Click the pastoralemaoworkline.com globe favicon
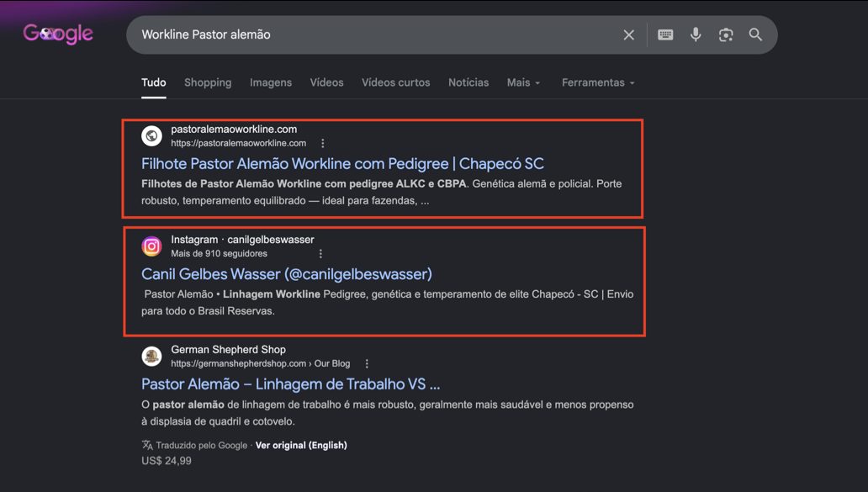The width and height of the screenshot is (868, 492). (x=151, y=135)
